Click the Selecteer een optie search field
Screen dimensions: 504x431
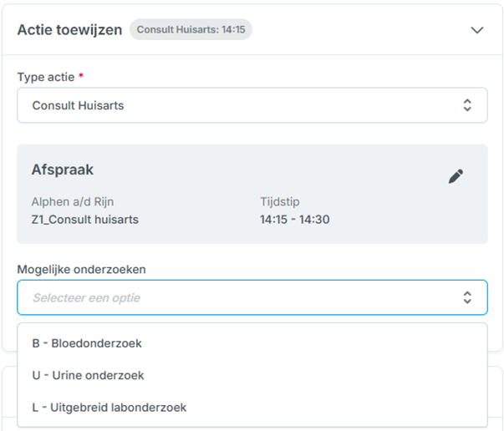[x=234, y=297]
